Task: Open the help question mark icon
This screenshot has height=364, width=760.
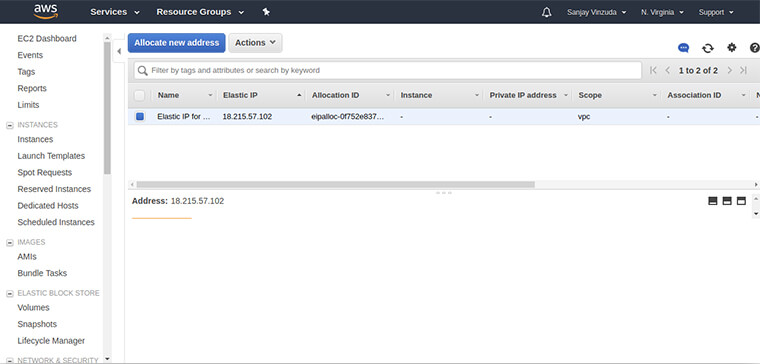Action: point(754,47)
